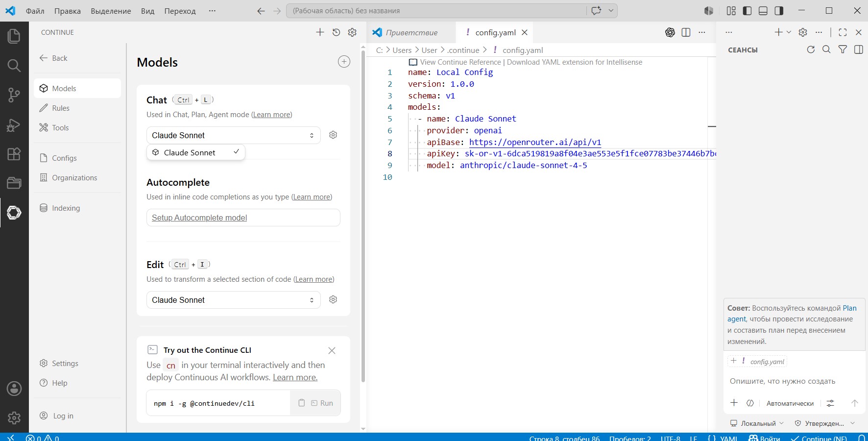
Task: Open Edit model configuration gear
Action: point(333,299)
